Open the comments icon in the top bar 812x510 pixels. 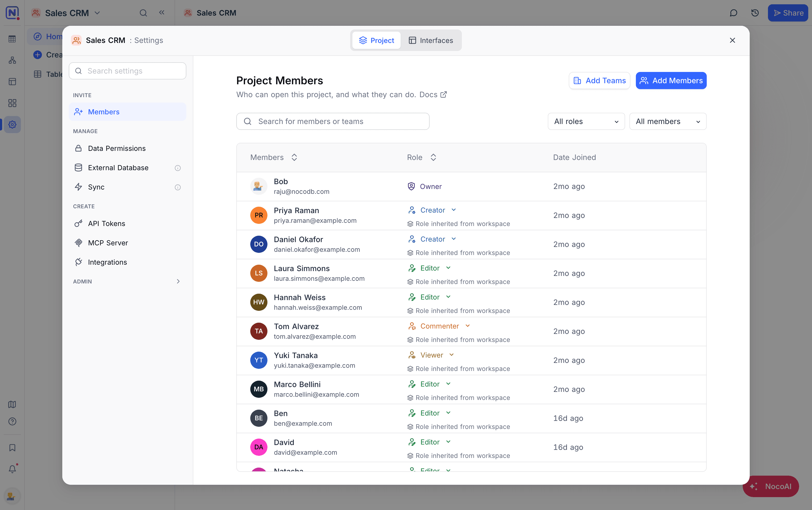tap(733, 13)
